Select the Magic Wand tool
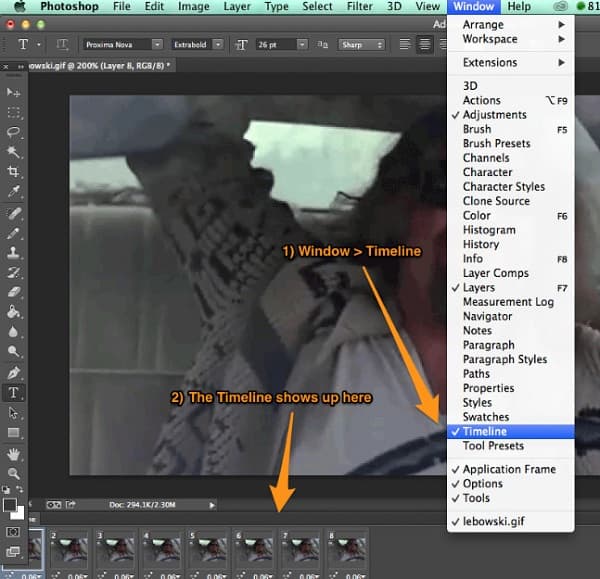 point(13,152)
